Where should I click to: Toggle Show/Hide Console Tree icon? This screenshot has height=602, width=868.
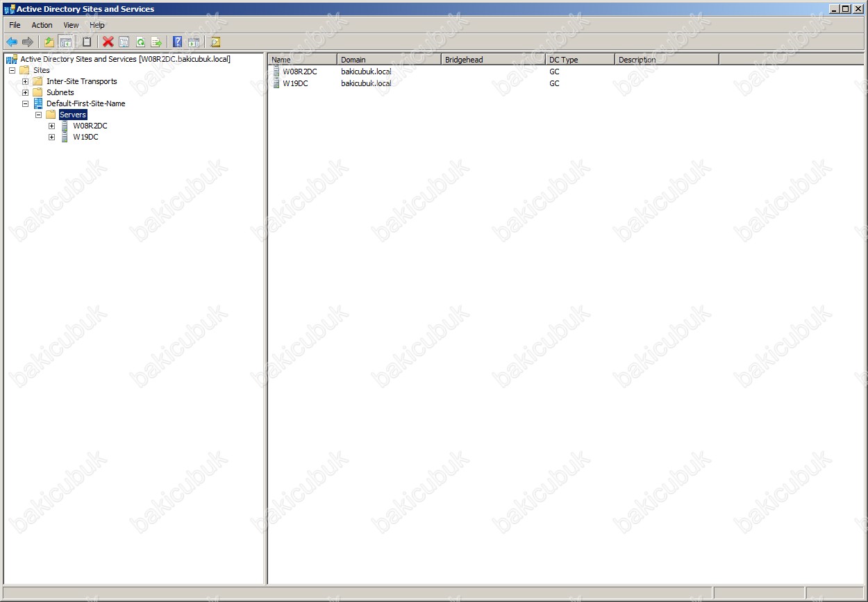coord(66,42)
